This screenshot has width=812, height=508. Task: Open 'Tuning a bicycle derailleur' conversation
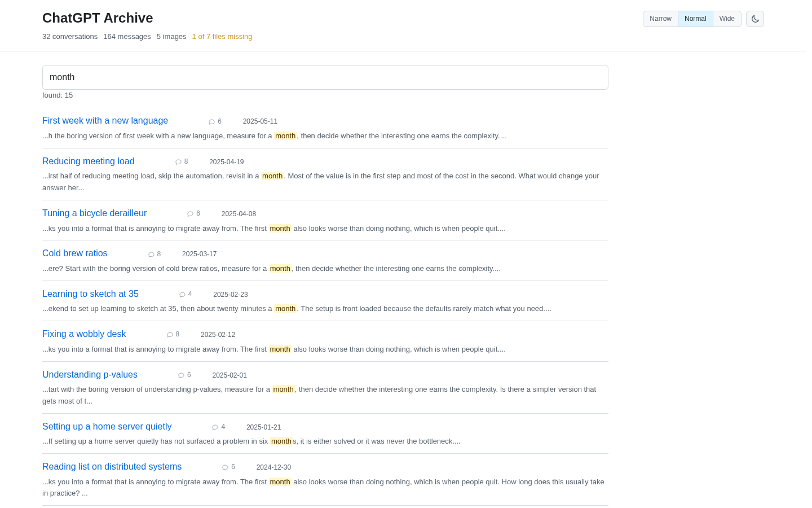94,213
